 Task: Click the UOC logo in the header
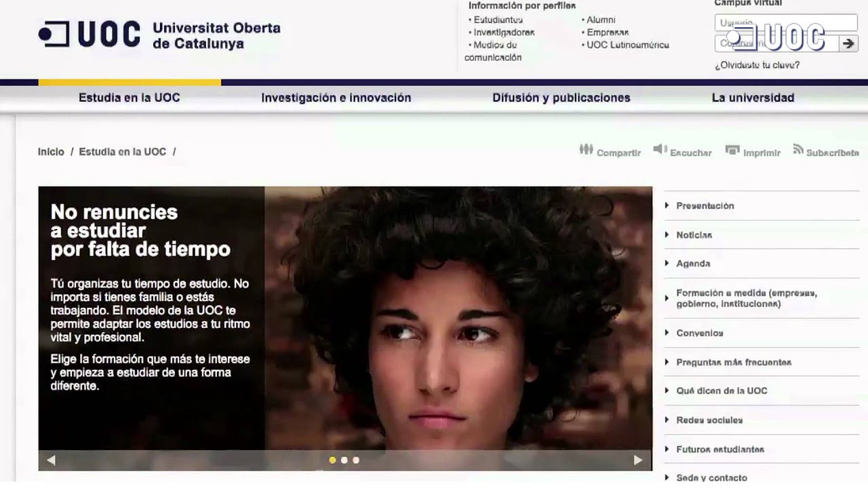pyautogui.click(x=90, y=34)
